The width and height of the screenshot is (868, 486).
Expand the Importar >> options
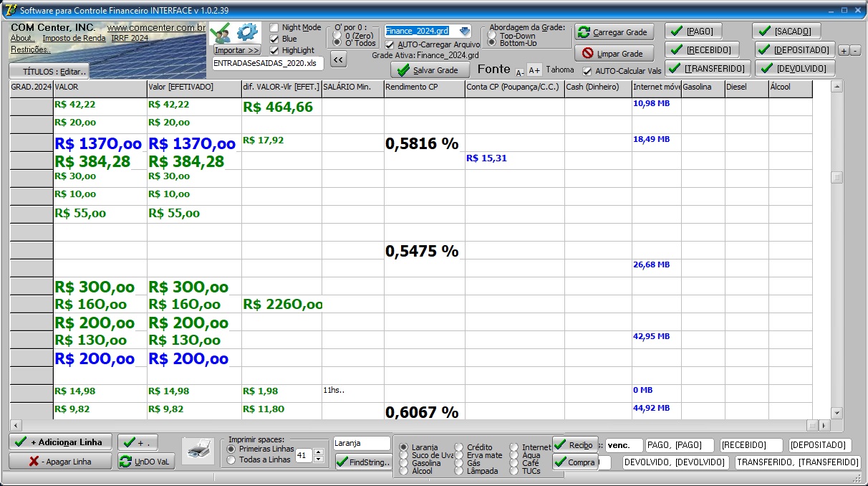pyautogui.click(x=237, y=50)
